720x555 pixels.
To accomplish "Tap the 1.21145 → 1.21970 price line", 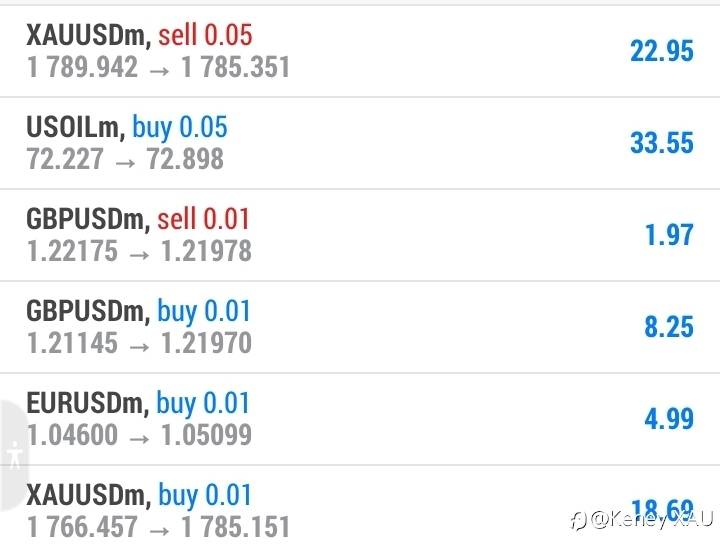I will tap(139, 343).
